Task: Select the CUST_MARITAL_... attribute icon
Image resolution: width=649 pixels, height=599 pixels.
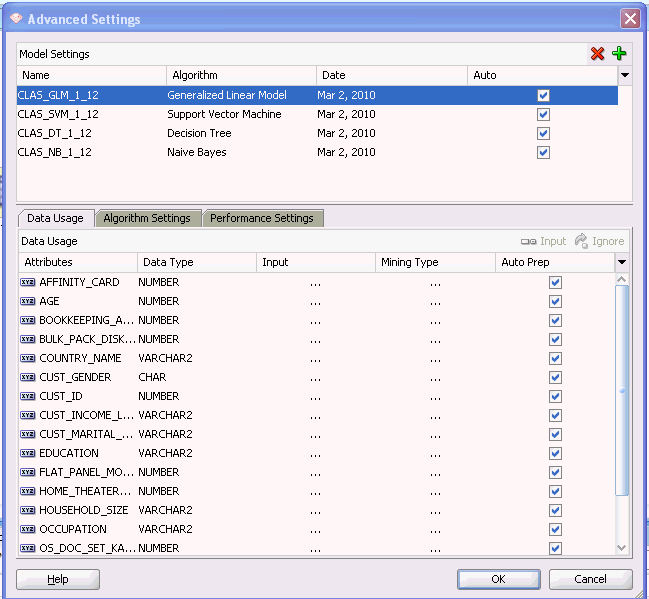Action: [x=28, y=434]
